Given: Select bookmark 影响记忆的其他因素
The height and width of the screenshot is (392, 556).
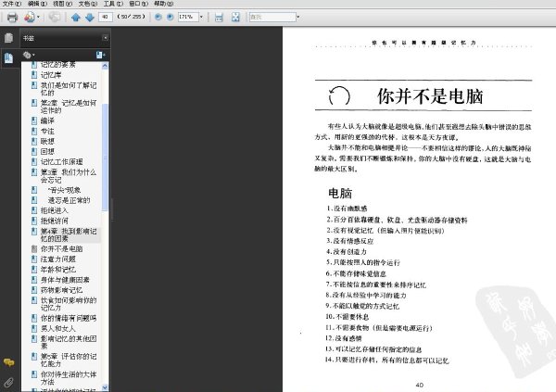Looking at the screenshot, I should 69,342.
